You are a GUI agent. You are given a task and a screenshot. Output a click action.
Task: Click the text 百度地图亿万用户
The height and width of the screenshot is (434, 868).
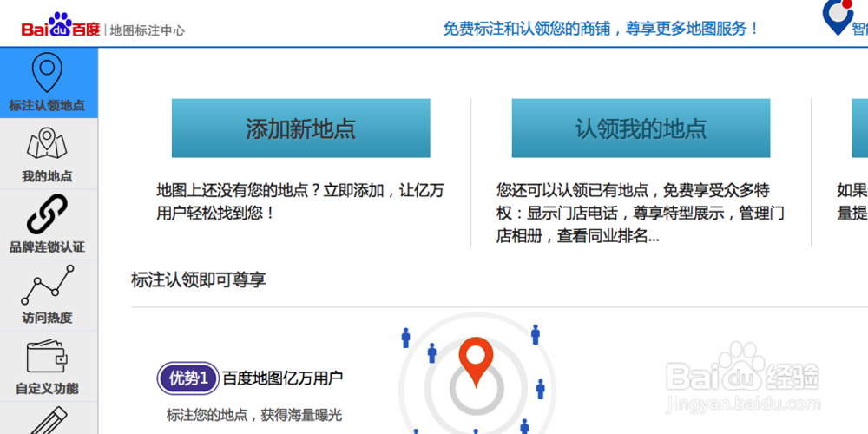pos(282,378)
